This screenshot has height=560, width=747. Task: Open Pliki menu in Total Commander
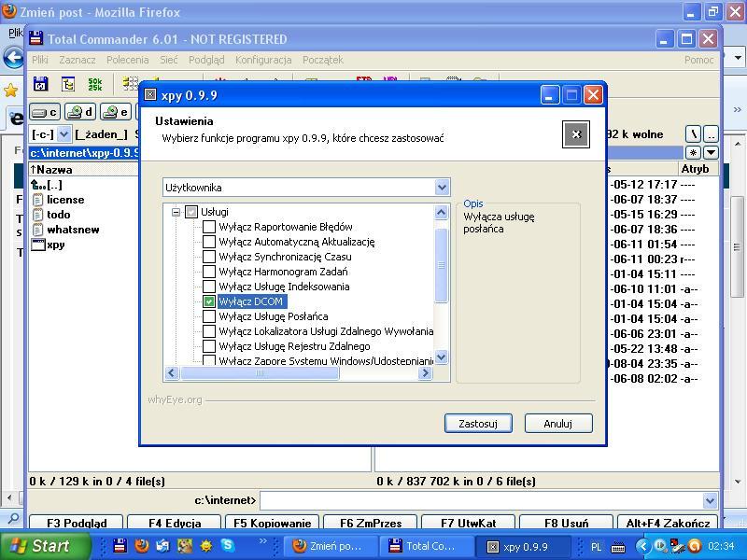tap(40, 60)
